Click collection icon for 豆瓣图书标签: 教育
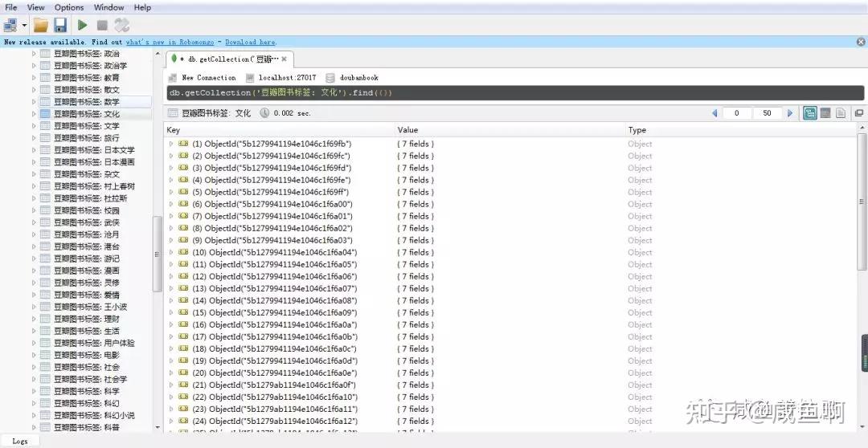The image size is (868, 448). tap(45, 78)
